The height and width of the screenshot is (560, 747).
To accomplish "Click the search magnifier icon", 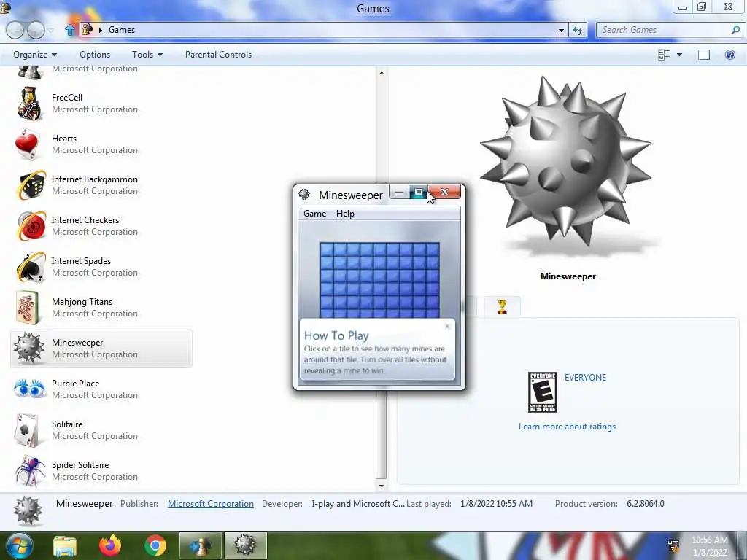I will pyautogui.click(x=735, y=30).
